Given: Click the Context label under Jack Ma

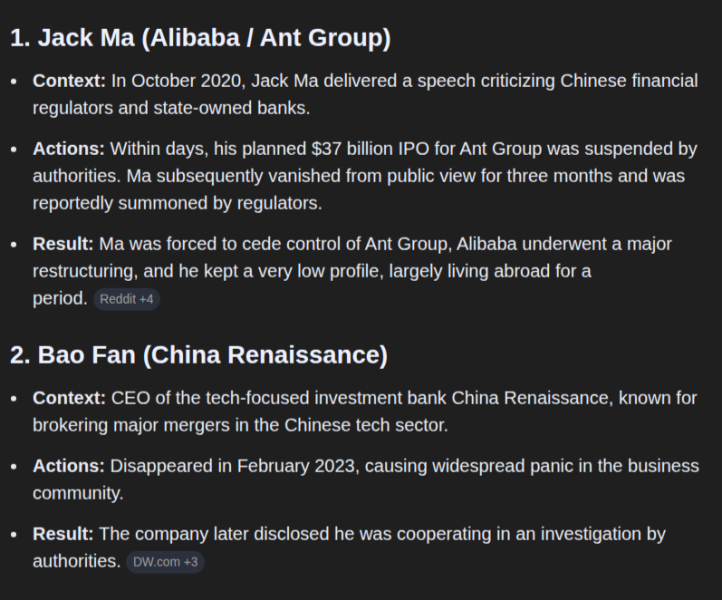Looking at the screenshot, I should tap(69, 81).
